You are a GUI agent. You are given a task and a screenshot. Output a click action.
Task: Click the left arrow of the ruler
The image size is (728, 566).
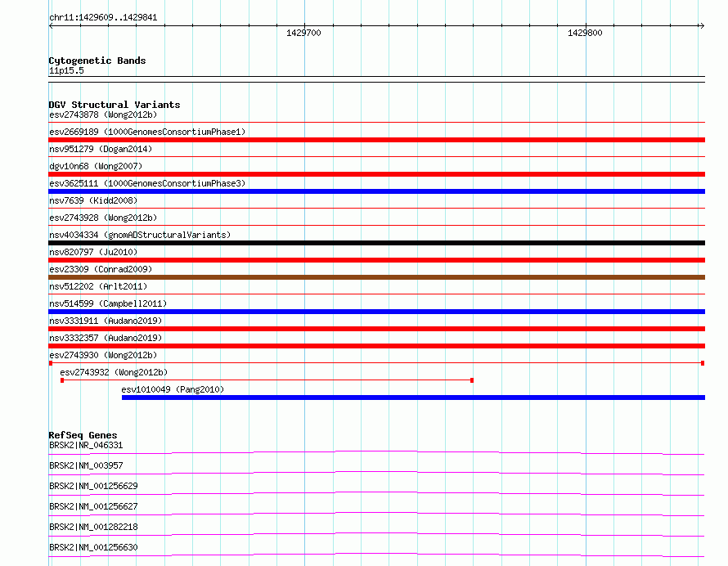(x=51, y=26)
